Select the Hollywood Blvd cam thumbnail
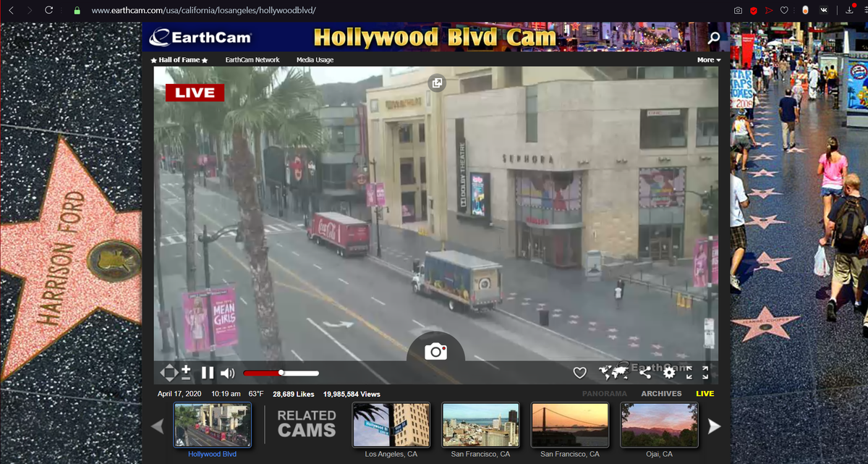This screenshot has width=868, height=464. point(212,425)
